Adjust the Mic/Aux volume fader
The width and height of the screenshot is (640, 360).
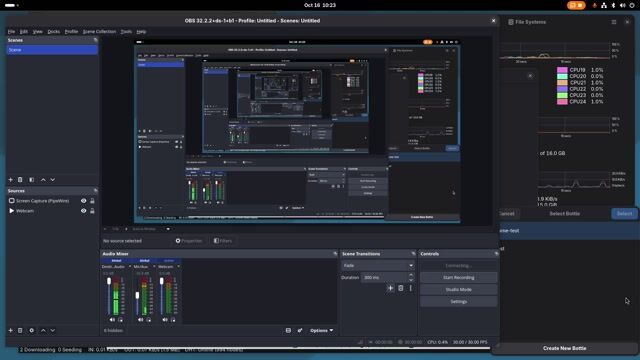137,296
